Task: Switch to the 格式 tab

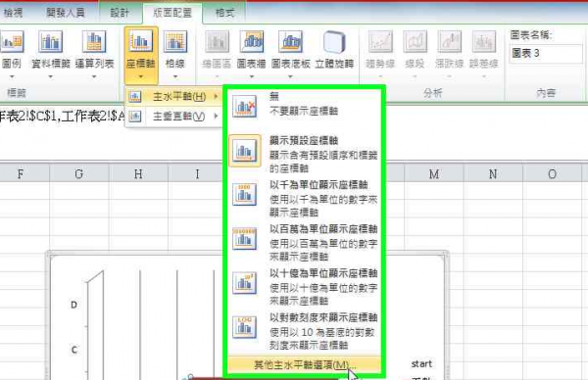Action: [224, 13]
